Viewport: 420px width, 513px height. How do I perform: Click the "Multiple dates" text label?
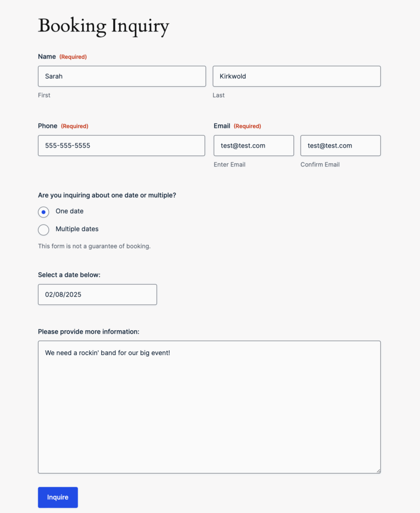pyautogui.click(x=77, y=229)
